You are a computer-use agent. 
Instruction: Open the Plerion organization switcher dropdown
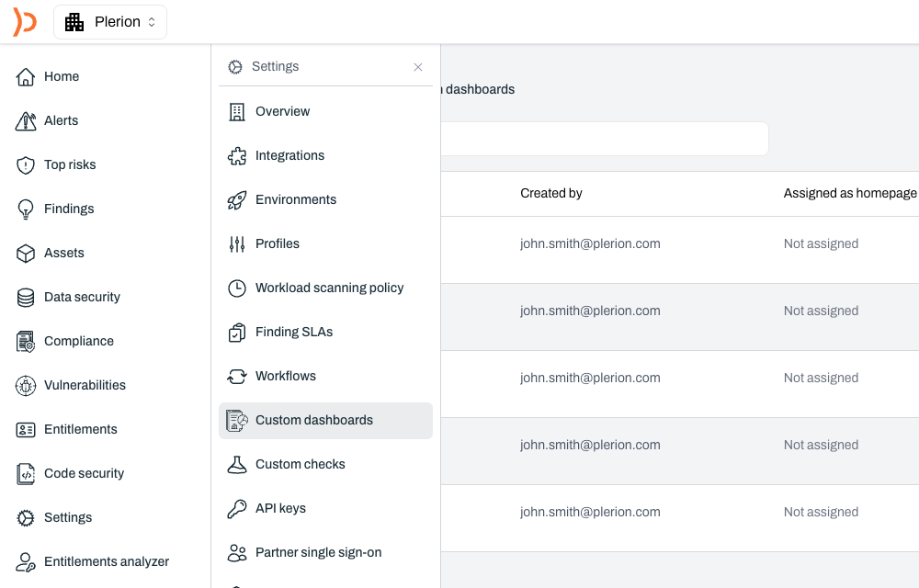110,22
